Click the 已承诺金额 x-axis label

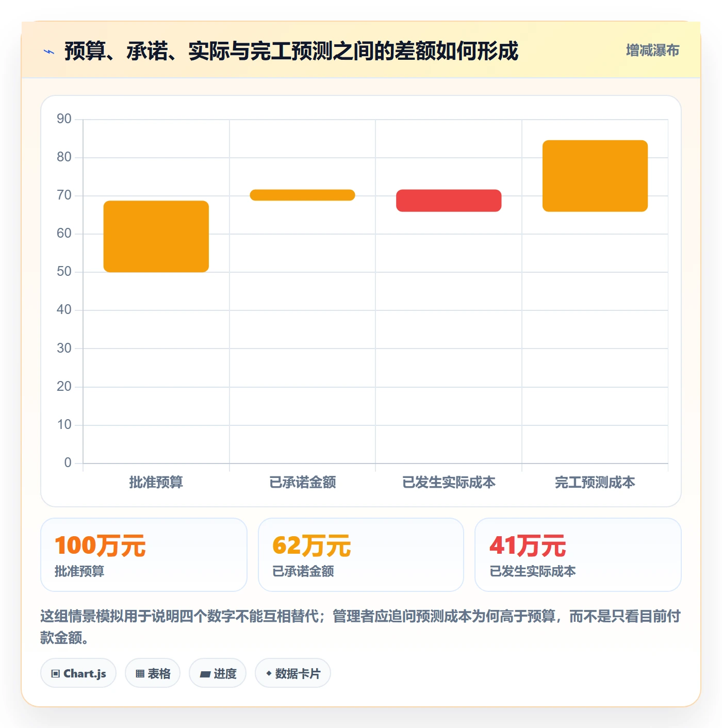[x=303, y=482]
